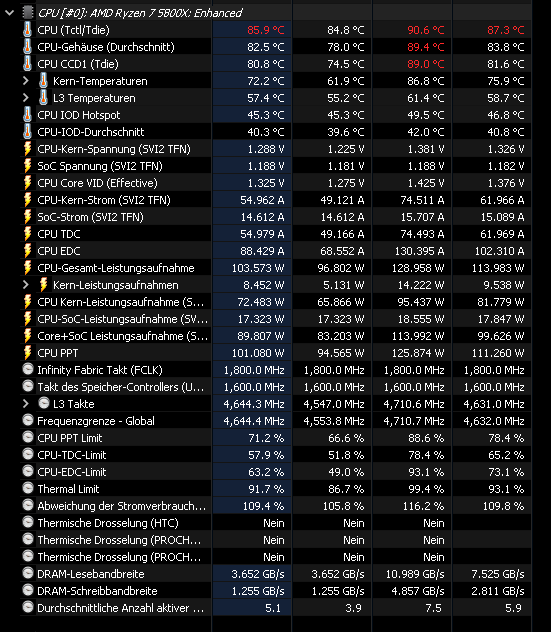Click the thermometer icon beside CPU (Tctl/Tdie)
551x632 pixels.
27,30
